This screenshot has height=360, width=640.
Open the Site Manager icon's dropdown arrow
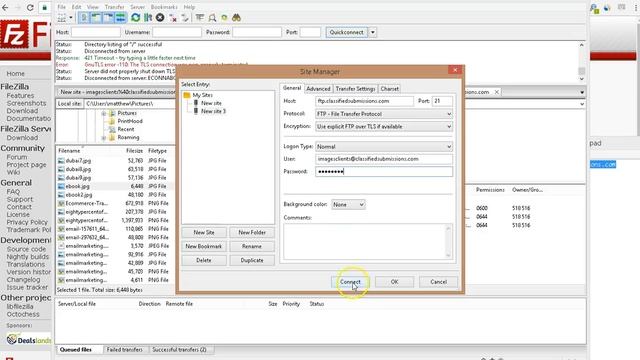pyautogui.click(x=71, y=18)
